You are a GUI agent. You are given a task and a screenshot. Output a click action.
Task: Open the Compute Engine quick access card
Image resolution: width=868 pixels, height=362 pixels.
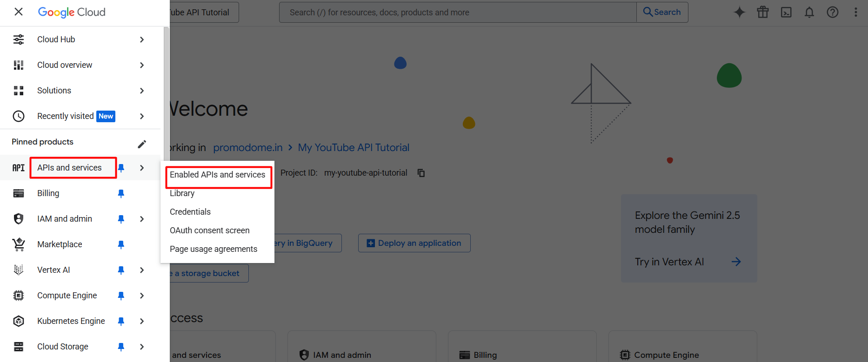tap(682, 347)
